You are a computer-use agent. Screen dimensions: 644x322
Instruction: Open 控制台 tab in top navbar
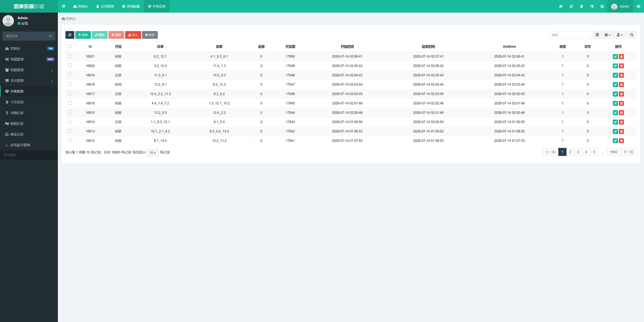[80, 6]
